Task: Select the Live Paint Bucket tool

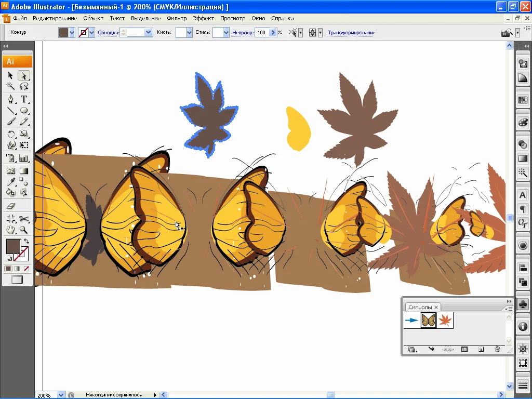Action: click(10, 192)
